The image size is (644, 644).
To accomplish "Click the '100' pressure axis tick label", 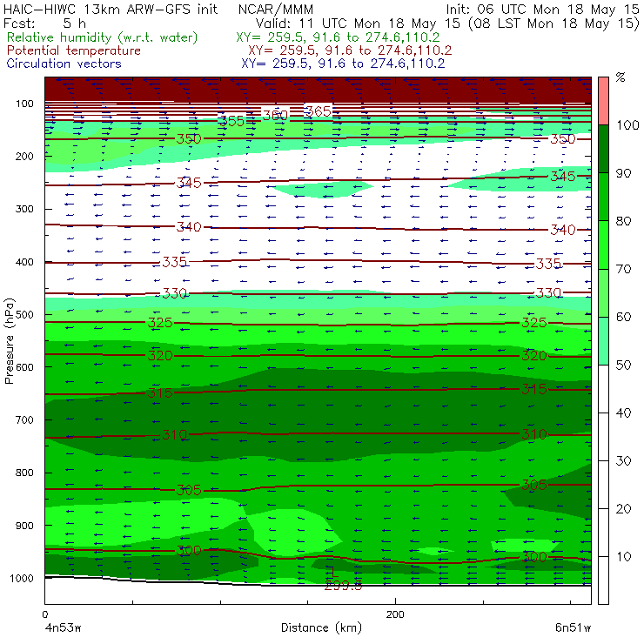I will click(24, 104).
